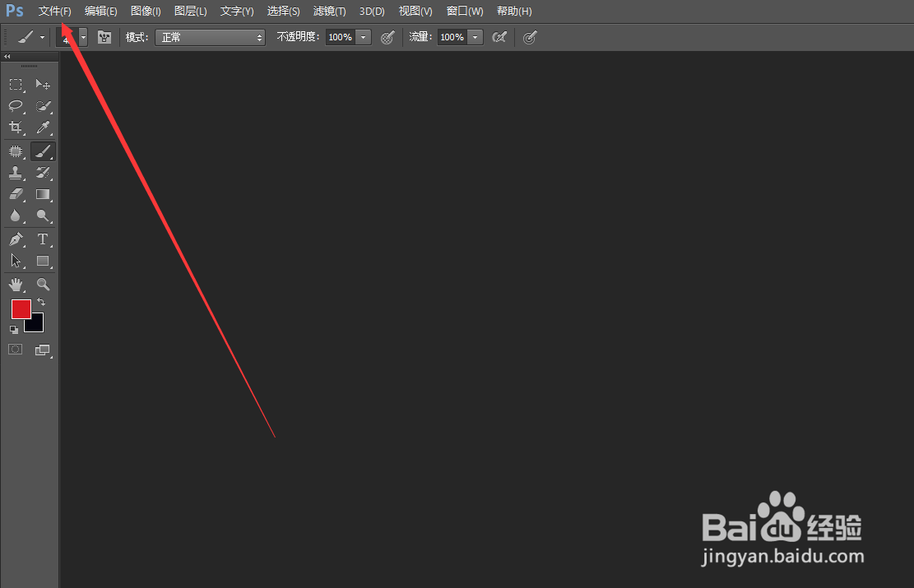Change screen mode

tap(43, 350)
